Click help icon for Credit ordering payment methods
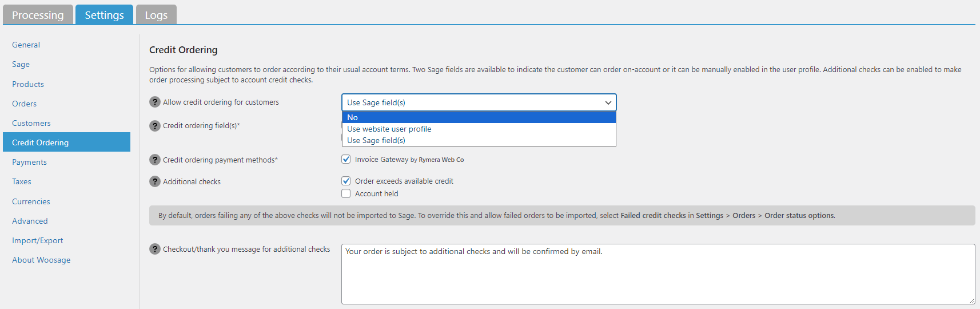The image size is (980, 309). coord(155,160)
